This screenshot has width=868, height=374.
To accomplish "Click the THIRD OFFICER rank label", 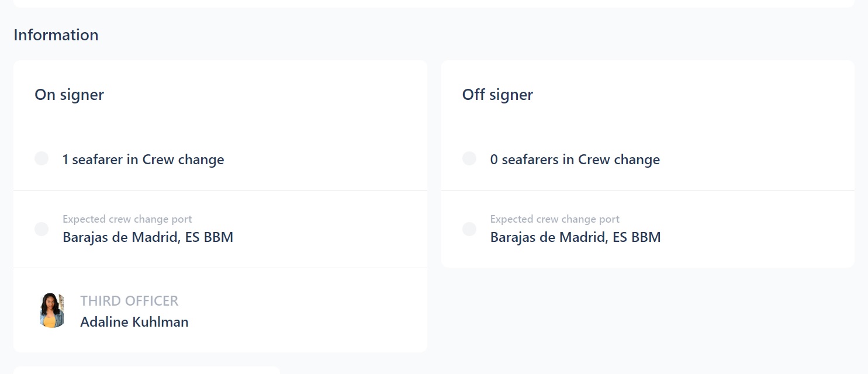I will 129,301.
